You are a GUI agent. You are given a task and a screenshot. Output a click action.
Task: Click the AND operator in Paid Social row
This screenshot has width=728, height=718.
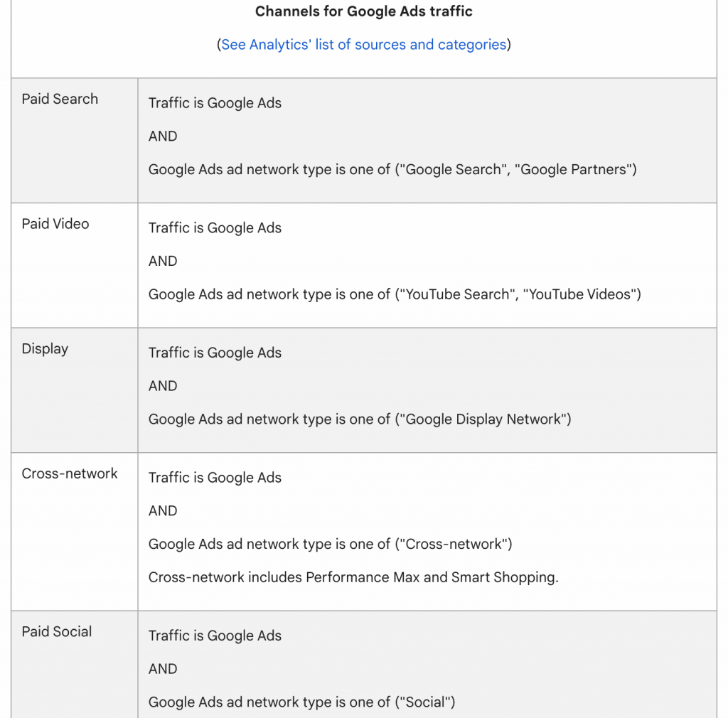[x=163, y=669]
